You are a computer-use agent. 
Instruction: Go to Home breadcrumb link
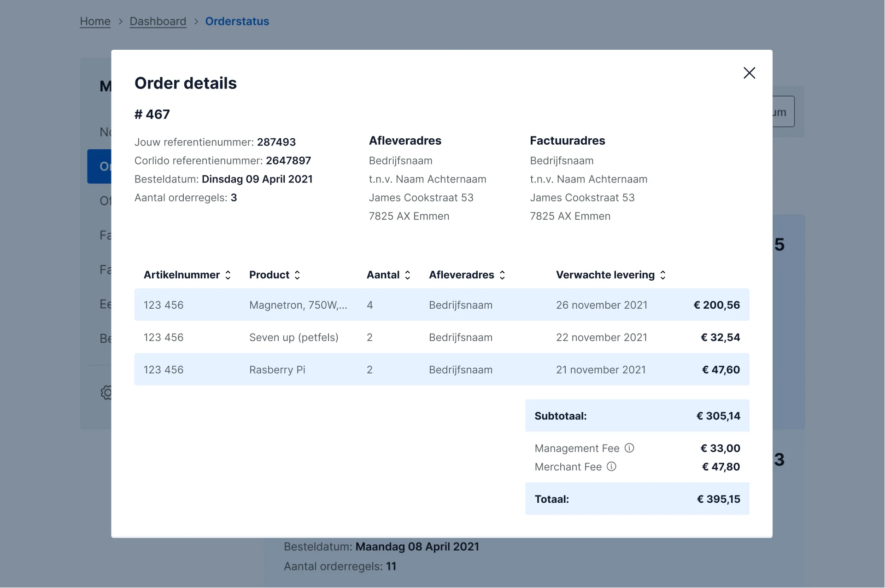click(x=95, y=21)
